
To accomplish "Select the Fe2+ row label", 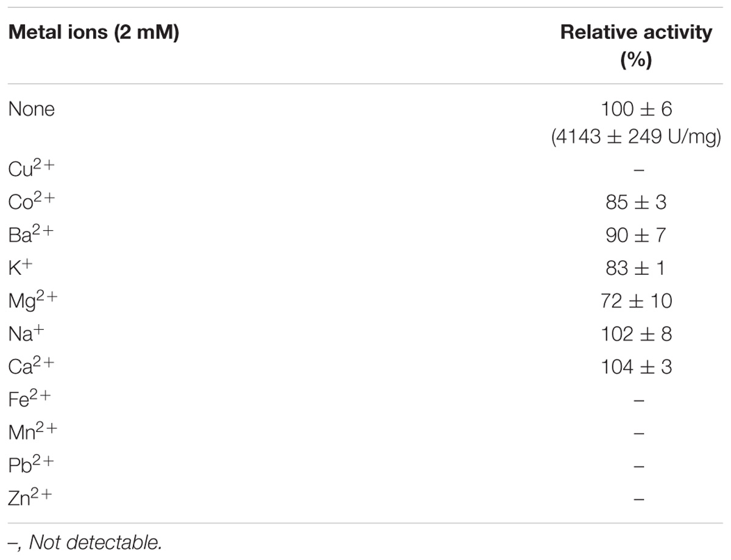I will click(x=30, y=400).
